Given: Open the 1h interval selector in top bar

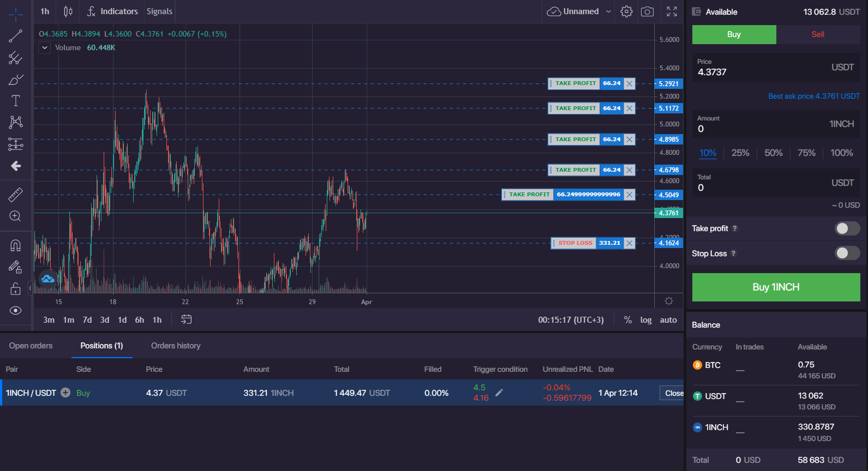Looking at the screenshot, I should tap(45, 11).
